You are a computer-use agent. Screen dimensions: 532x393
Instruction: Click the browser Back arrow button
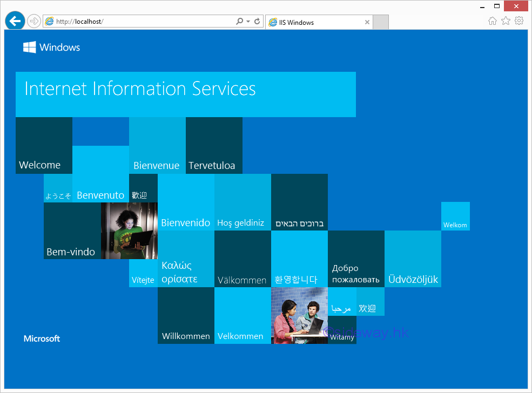click(x=15, y=21)
